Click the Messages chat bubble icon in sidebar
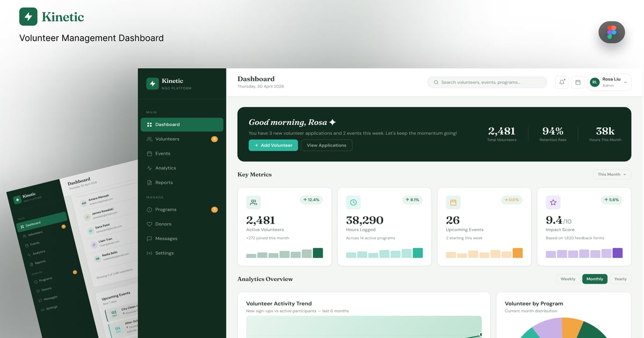 (150, 239)
